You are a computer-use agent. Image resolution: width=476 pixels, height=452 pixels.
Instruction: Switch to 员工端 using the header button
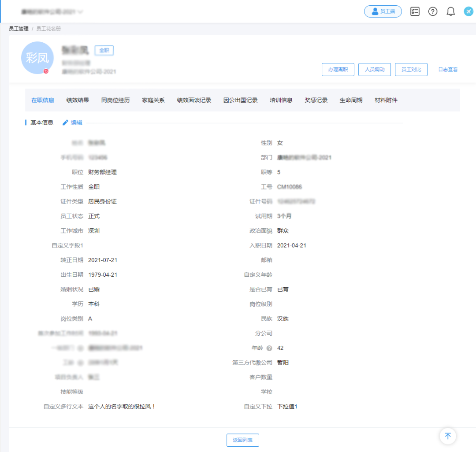tap(383, 11)
